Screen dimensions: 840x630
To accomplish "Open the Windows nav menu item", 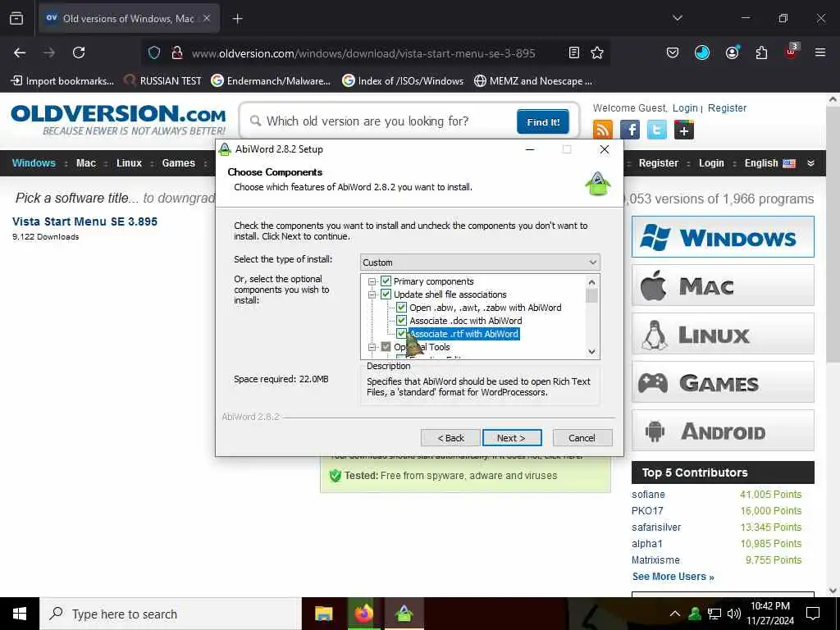I will [x=34, y=163].
